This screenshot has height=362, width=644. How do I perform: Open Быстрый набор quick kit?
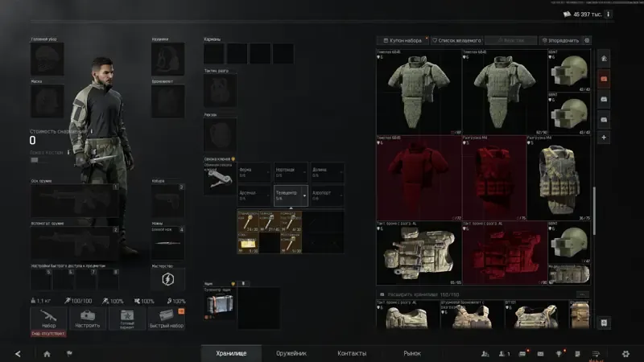click(167, 319)
